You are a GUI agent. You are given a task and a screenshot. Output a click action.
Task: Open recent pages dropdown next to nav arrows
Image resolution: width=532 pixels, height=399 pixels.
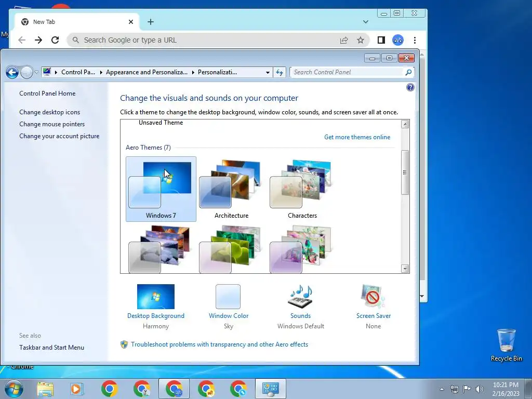point(36,72)
